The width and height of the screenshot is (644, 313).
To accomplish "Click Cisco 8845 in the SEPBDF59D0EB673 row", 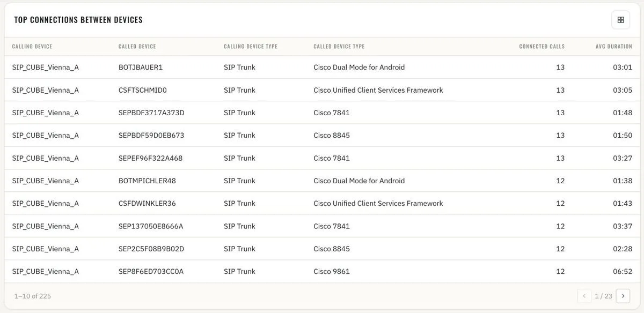I will 332,135.
